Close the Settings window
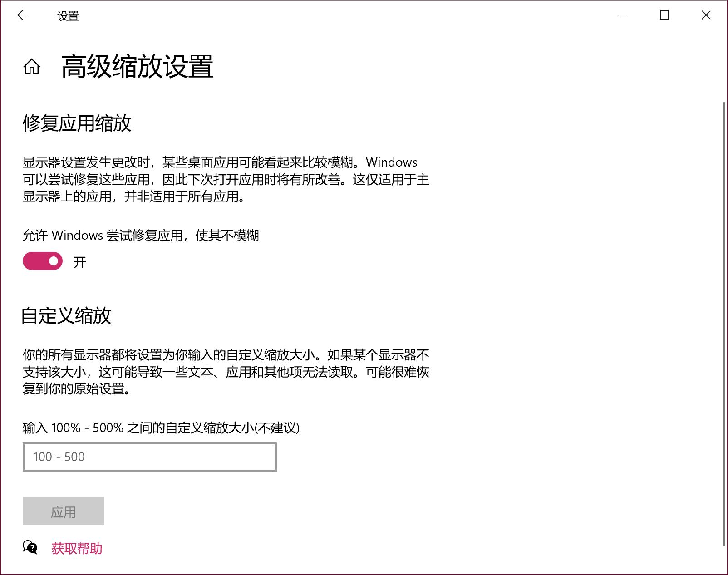This screenshot has height=575, width=728. tap(706, 15)
